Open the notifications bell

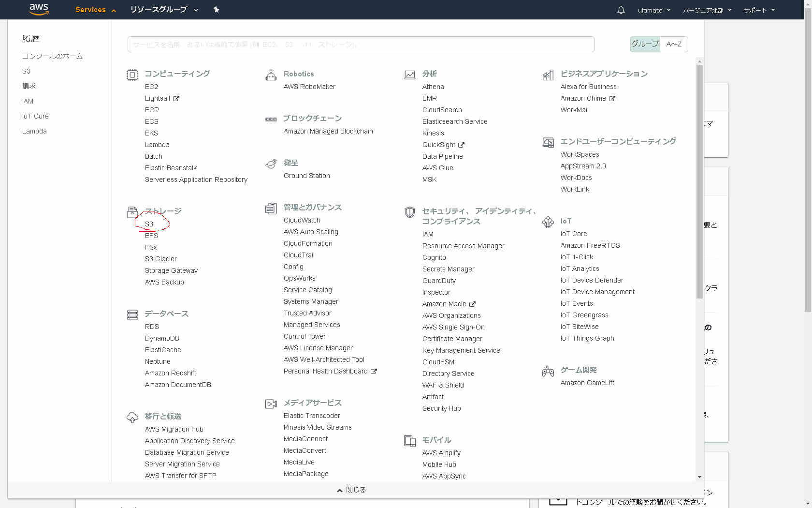pyautogui.click(x=621, y=10)
